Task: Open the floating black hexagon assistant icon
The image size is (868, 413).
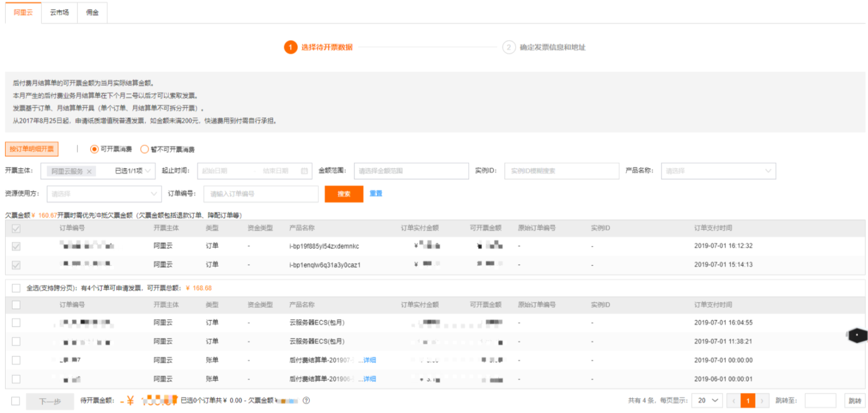Action: pyautogui.click(x=857, y=335)
